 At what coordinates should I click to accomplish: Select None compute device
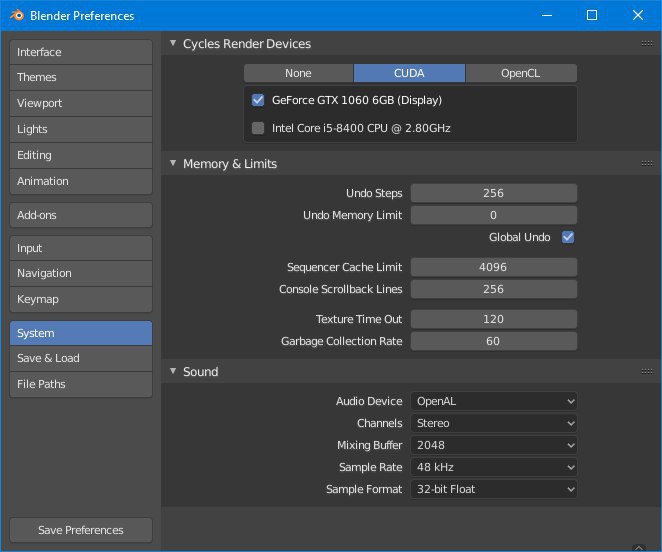tap(298, 73)
